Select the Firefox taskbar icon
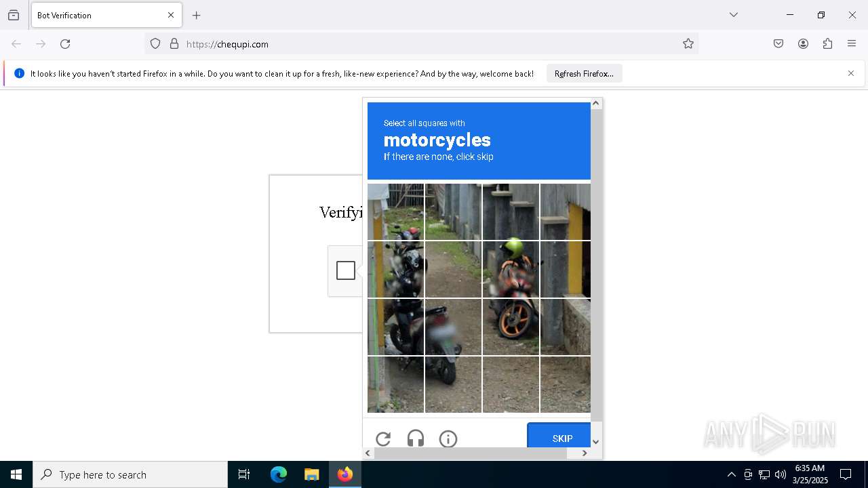Screen dimensions: 868x488 344,474
